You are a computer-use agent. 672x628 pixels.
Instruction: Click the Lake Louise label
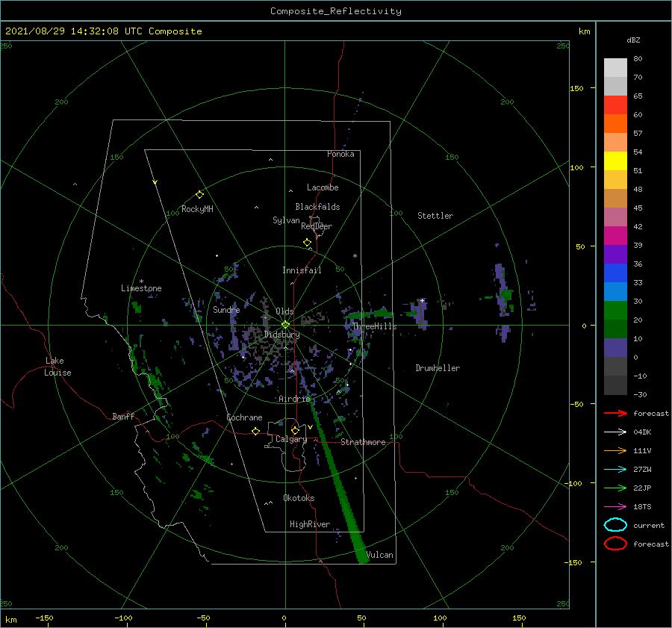coord(57,367)
